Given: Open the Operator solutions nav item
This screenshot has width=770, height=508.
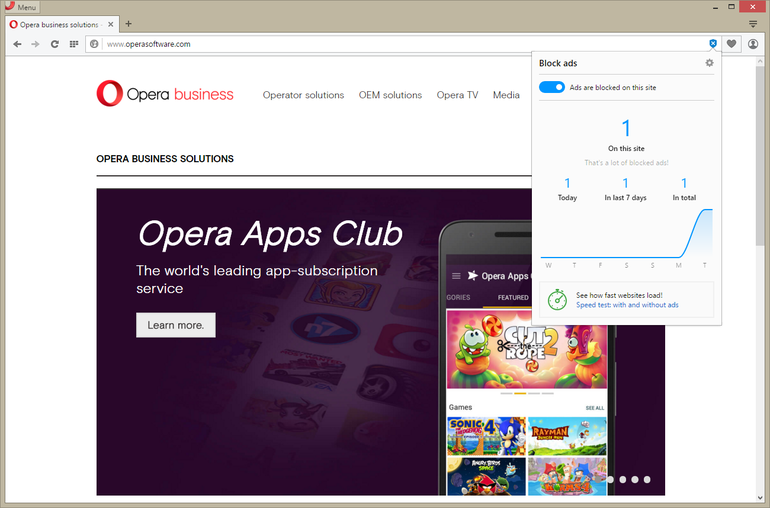Looking at the screenshot, I should [x=303, y=95].
